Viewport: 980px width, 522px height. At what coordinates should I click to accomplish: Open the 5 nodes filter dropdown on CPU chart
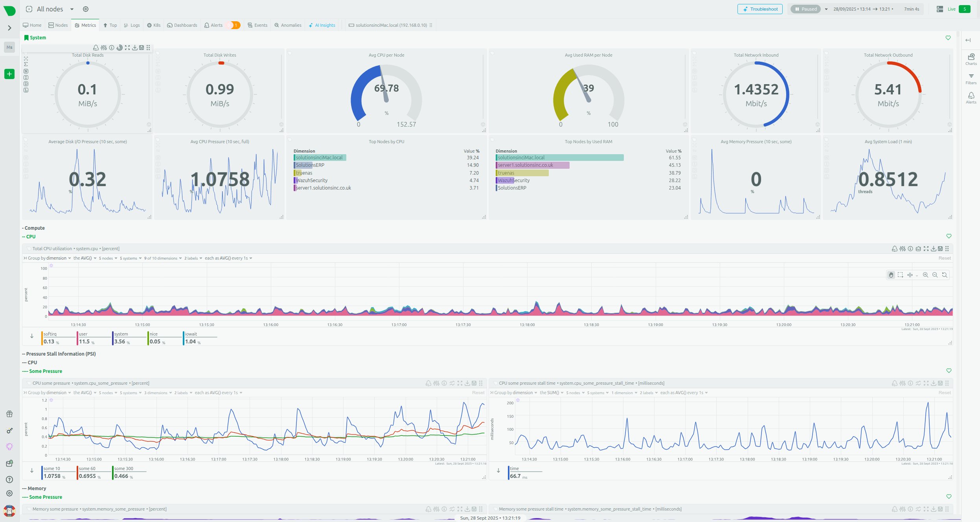click(108, 258)
